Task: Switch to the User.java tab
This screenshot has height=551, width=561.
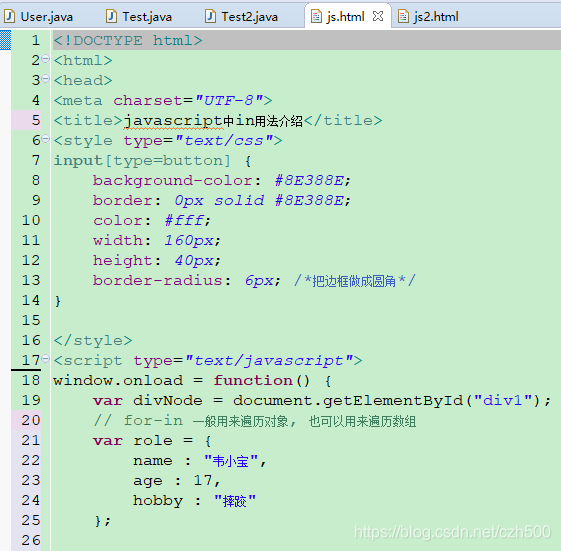Action: pos(47,16)
